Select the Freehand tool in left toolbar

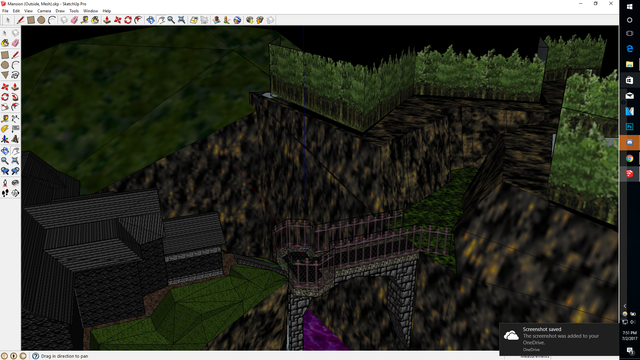tap(15, 75)
